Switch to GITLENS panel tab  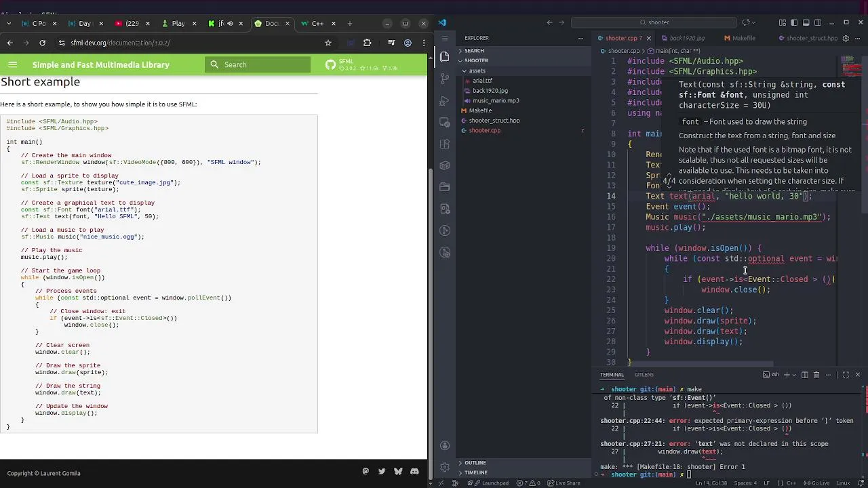644,375
